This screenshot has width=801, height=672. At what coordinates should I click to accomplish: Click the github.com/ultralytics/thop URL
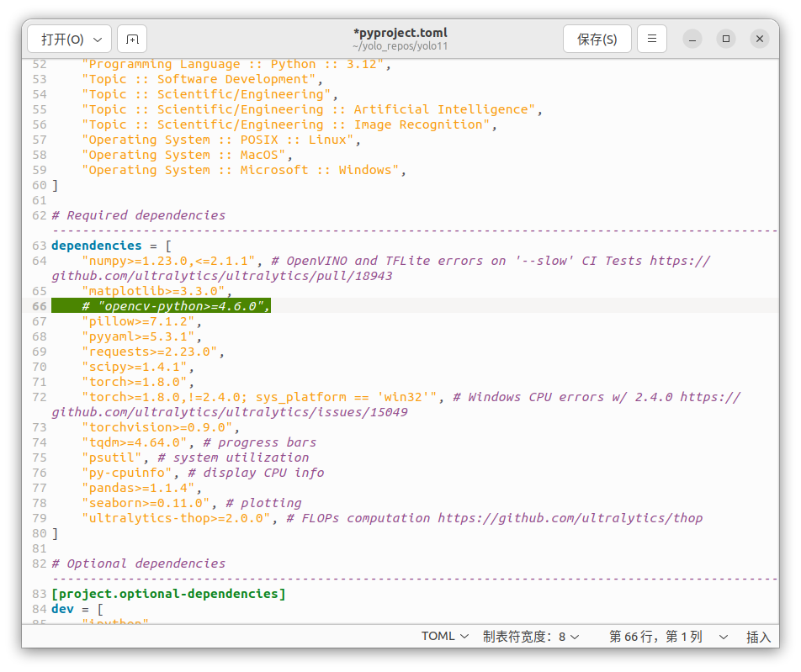tap(570, 518)
